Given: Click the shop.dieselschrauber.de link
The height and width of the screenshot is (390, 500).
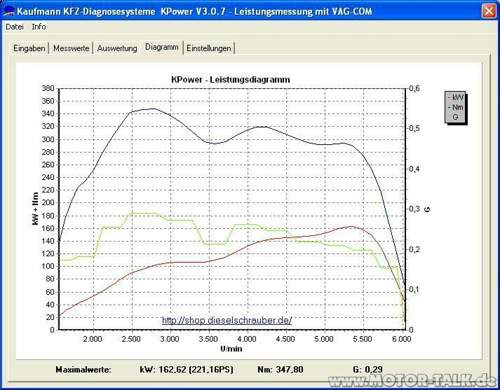Looking at the screenshot, I should coord(227,320).
